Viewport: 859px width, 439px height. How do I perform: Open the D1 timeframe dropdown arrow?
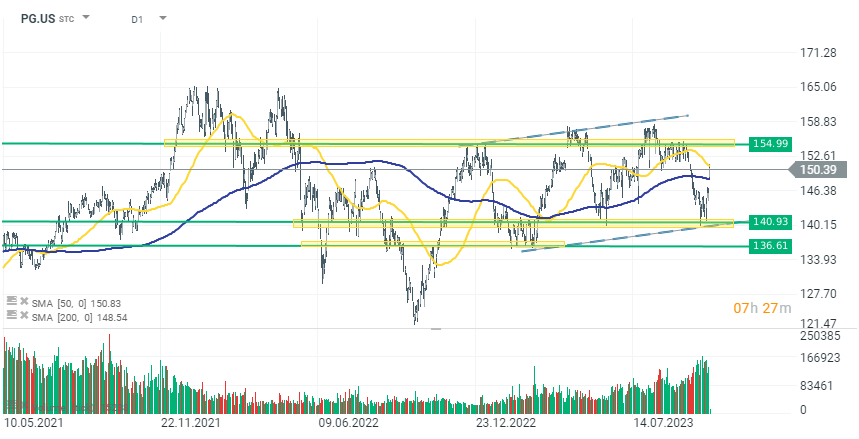162,18
